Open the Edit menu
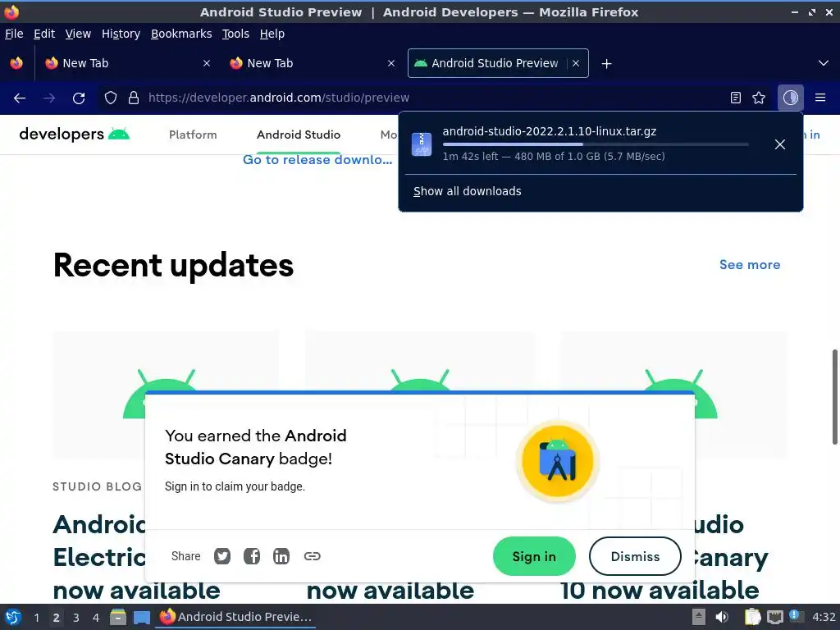The width and height of the screenshot is (840, 630). click(44, 34)
